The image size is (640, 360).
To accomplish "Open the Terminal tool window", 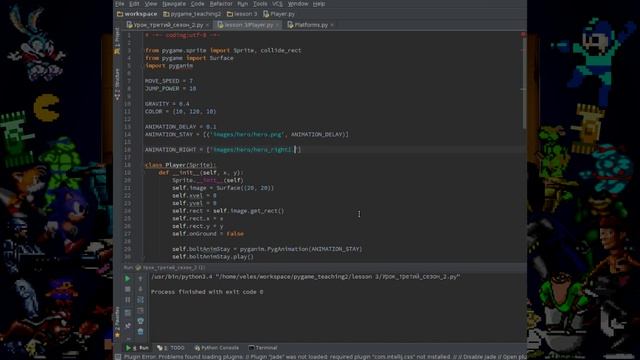I will (263, 348).
